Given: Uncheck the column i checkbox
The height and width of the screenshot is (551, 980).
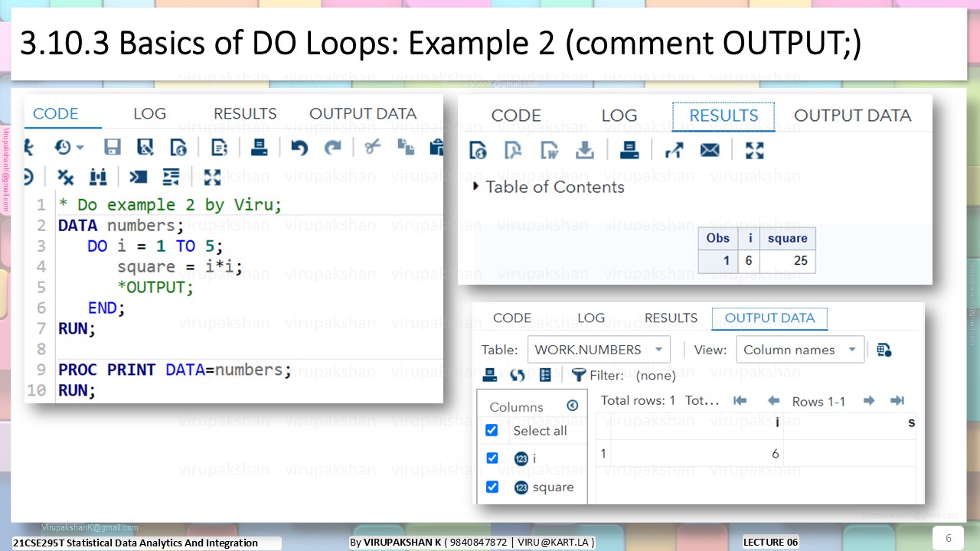Looking at the screenshot, I should coord(492,458).
